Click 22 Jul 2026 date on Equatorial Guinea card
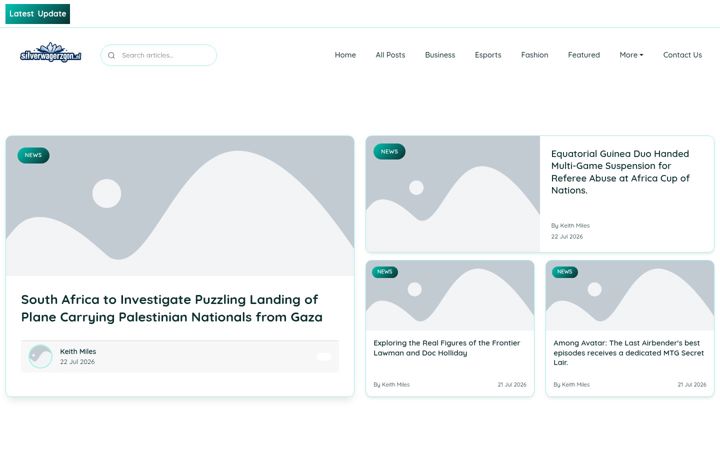 pyautogui.click(x=567, y=236)
